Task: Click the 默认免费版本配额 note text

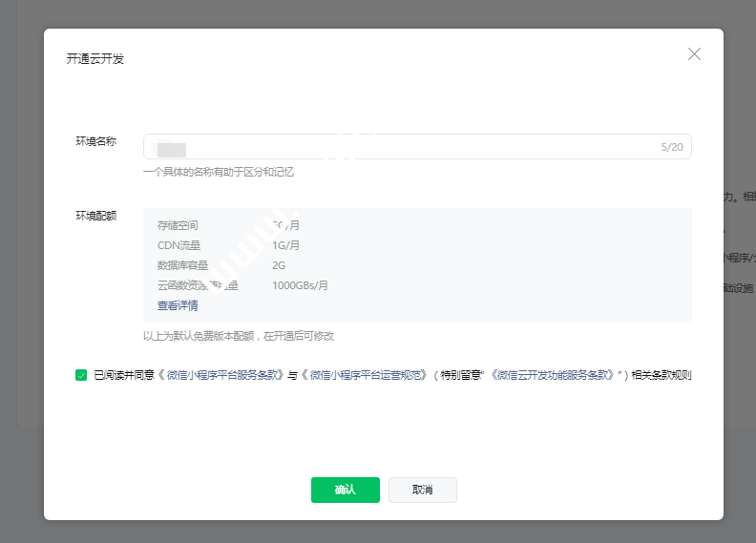Action: point(239,336)
